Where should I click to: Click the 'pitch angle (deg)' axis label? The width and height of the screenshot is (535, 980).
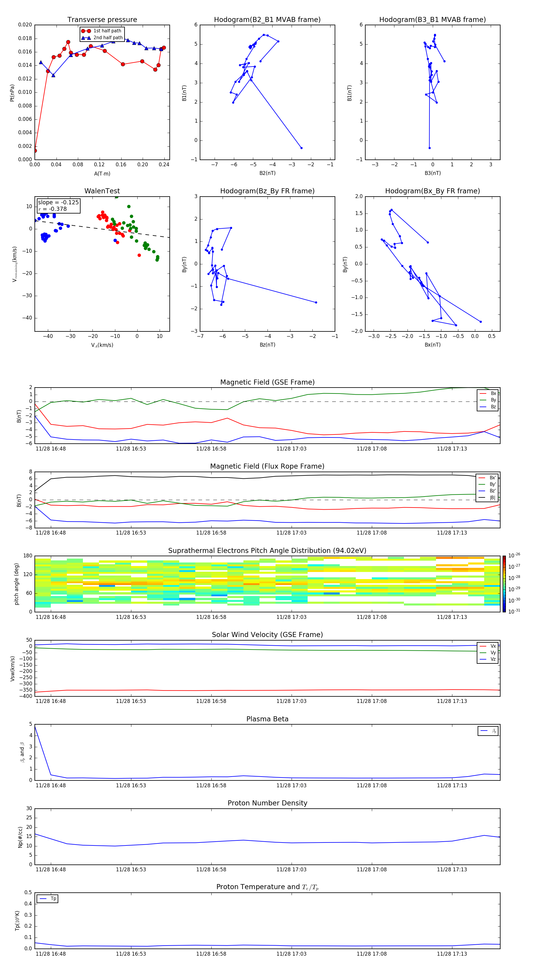pos(16,584)
